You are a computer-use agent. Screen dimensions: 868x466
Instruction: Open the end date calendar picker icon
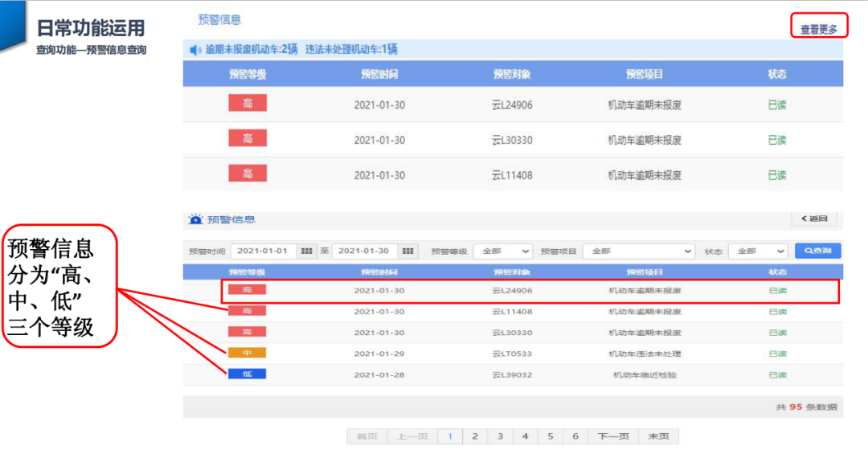[x=408, y=251]
